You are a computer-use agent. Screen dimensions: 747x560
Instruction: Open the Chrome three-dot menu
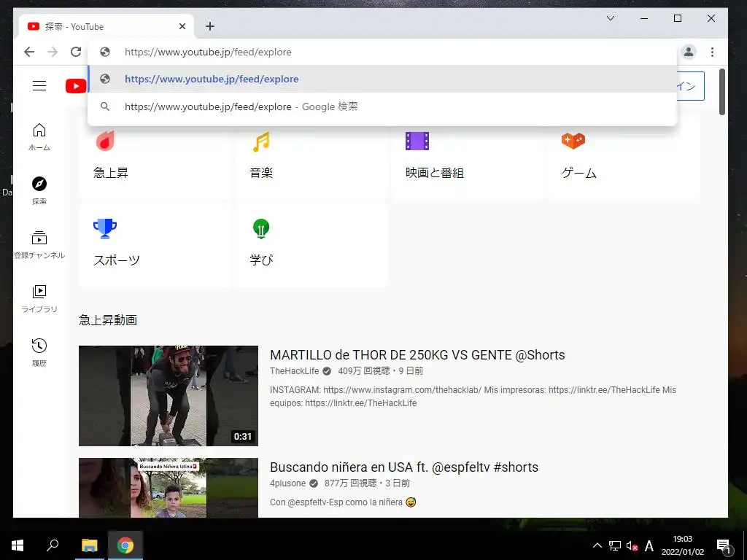coord(712,52)
